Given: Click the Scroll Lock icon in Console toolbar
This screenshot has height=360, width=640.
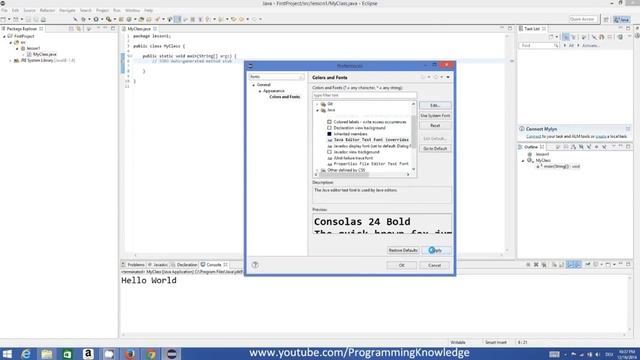Looking at the screenshot, I should tap(561, 264).
